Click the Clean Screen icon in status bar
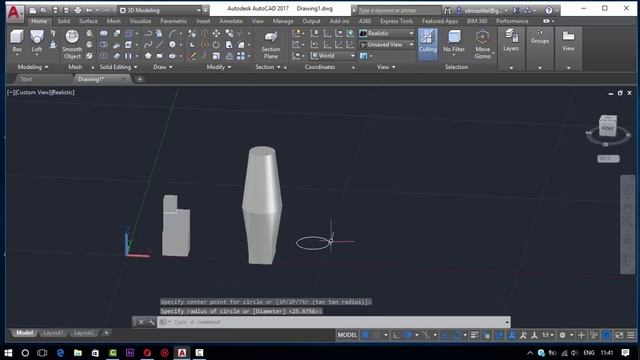640x360 pixels. [x=619, y=335]
